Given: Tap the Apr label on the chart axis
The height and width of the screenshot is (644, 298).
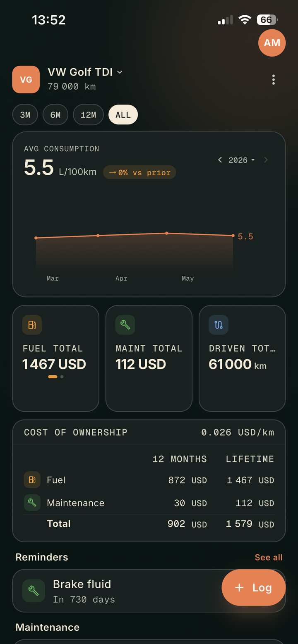Looking at the screenshot, I should [121, 278].
